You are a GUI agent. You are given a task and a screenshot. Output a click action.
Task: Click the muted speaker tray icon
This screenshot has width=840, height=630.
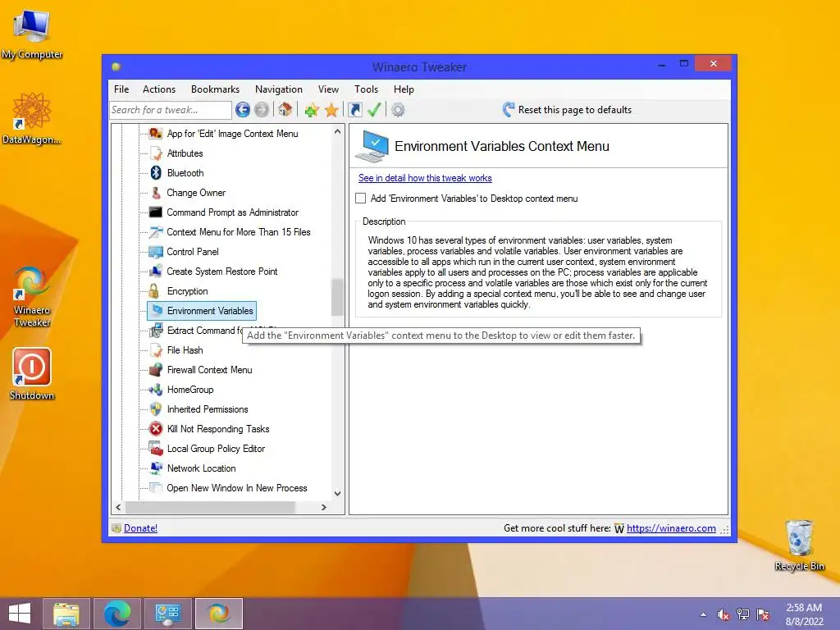[724, 614]
